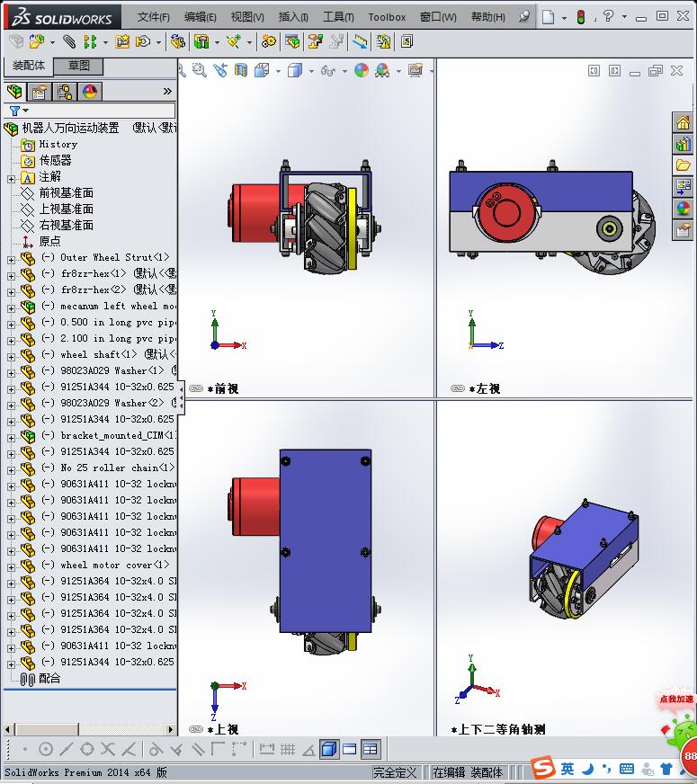697x784 pixels.
Task: Toggle the view link icon beside 左视
Action: click(x=458, y=388)
